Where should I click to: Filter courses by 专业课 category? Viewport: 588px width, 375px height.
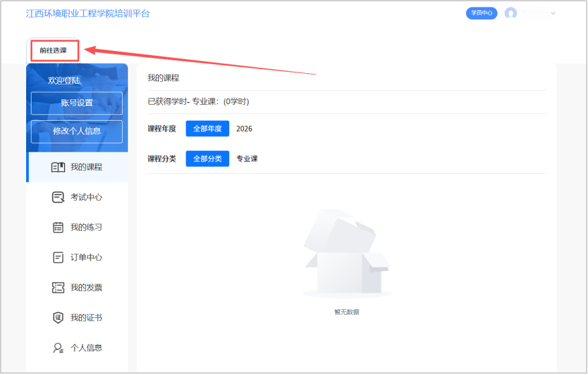point(247,159)
